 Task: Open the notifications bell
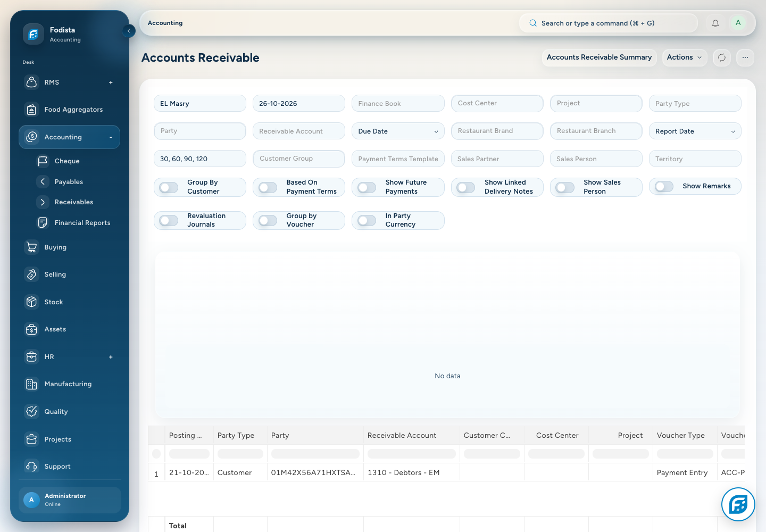(x=715, y=23)
